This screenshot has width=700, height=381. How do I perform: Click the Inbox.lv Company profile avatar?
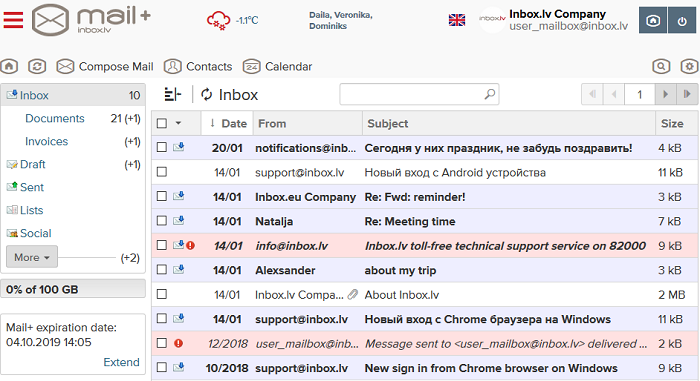(x=492, y=19)
